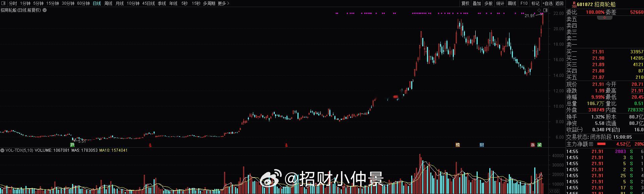Click 买五 bid price 21.87
This screenshot has width=644, height=194.
[598, 77]
